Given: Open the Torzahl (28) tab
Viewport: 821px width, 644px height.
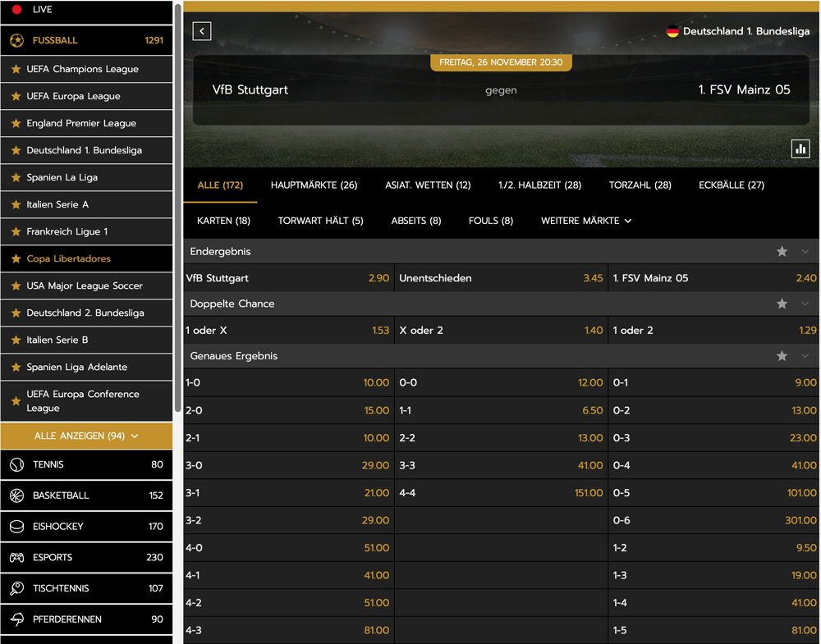Looking at the screenshot, I should coord(640,185).
